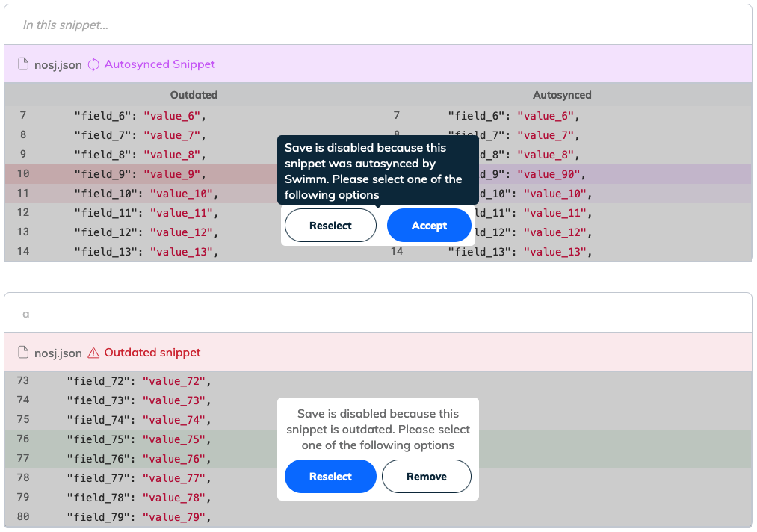Viewport: 757px width, 532px height.
Task: Accept the autosynced snippet changes
Action: [429, 226]
